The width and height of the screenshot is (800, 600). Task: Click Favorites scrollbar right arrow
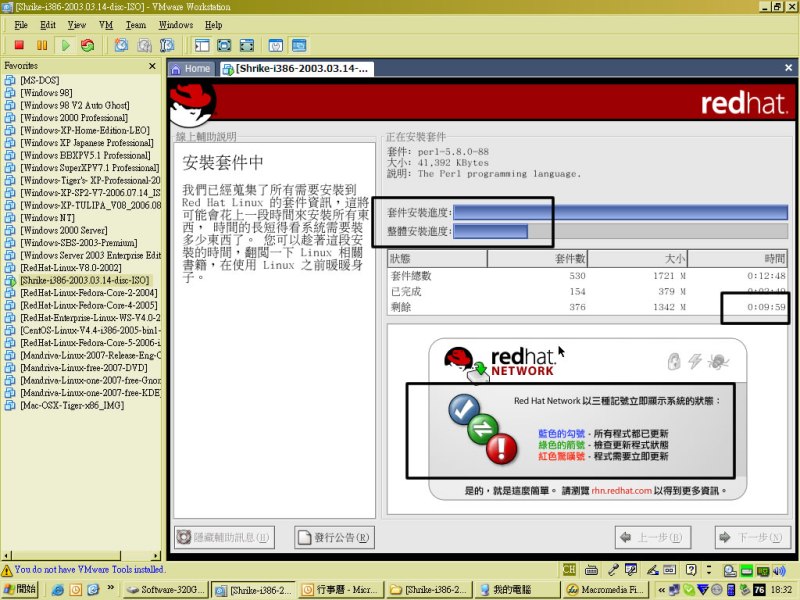pyautogui.click(x=156, y=556)
